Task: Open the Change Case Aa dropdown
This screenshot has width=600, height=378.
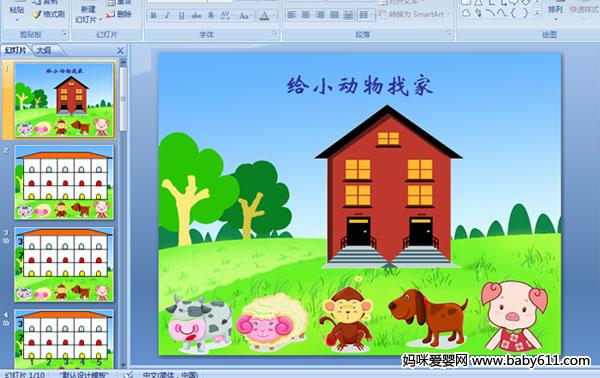Action: 244,15
